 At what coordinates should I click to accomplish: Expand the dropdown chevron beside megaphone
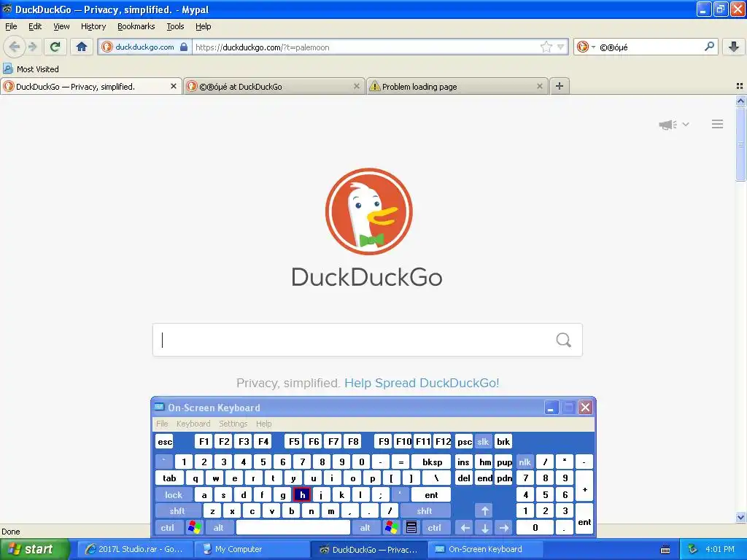pyautogui.click(x=686, y=124)
